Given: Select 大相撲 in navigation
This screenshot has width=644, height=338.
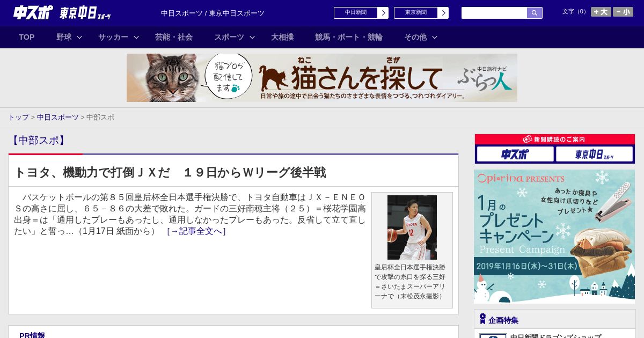Looking at the screenshot, I should pos(282,37).
